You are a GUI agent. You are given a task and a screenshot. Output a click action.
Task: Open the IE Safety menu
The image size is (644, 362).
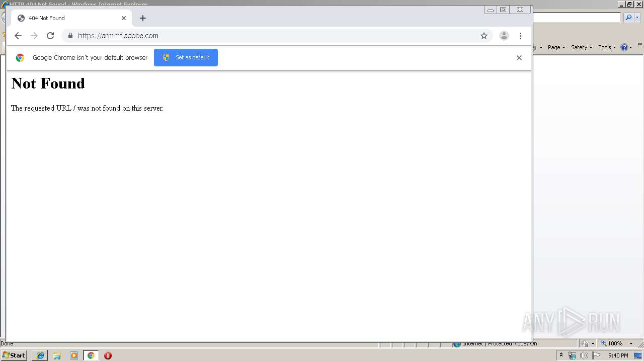[x=582, y=47]
